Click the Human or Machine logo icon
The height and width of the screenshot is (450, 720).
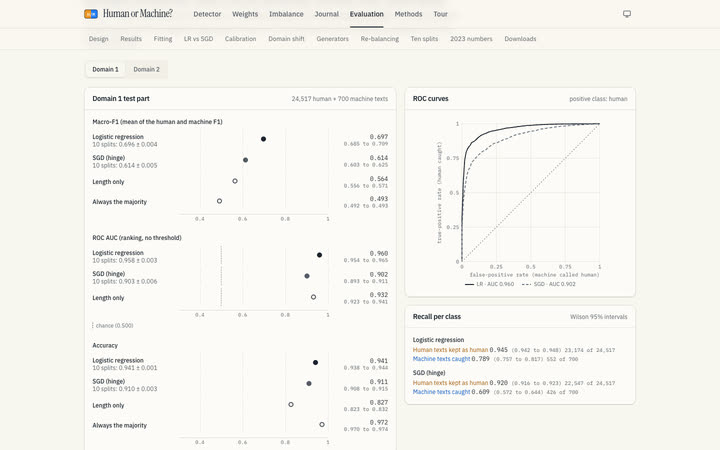tap(90, 14)
